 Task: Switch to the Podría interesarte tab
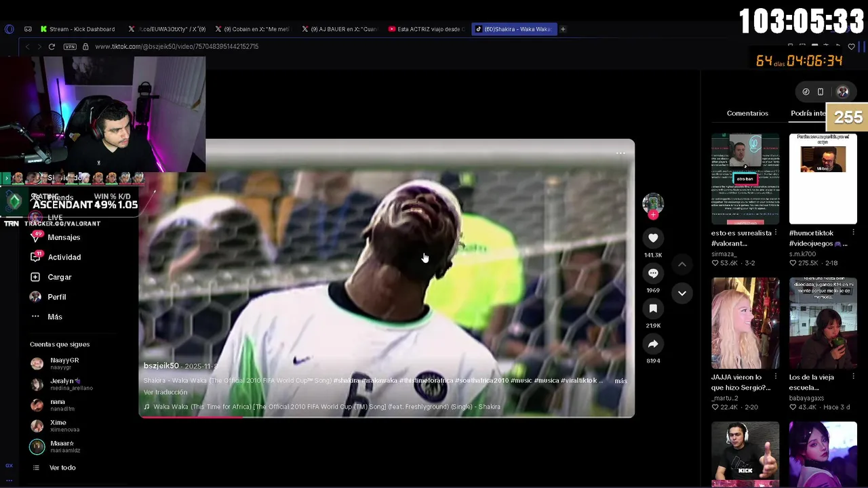808,113
